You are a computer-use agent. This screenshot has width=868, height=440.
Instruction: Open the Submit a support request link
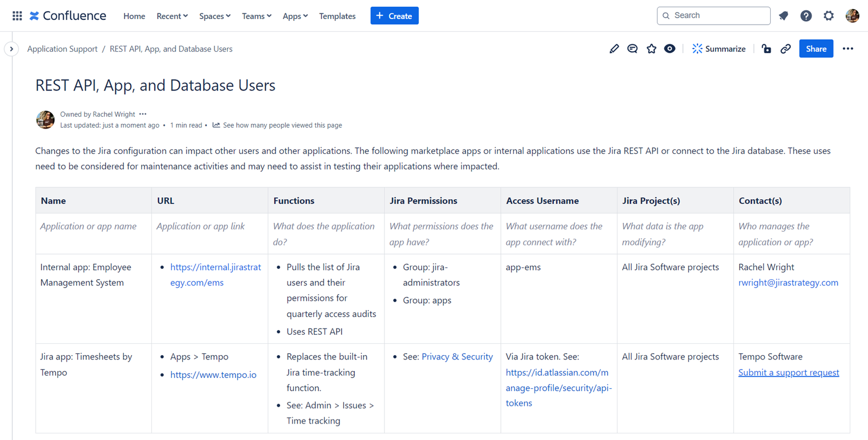click(x=788, y=372)
